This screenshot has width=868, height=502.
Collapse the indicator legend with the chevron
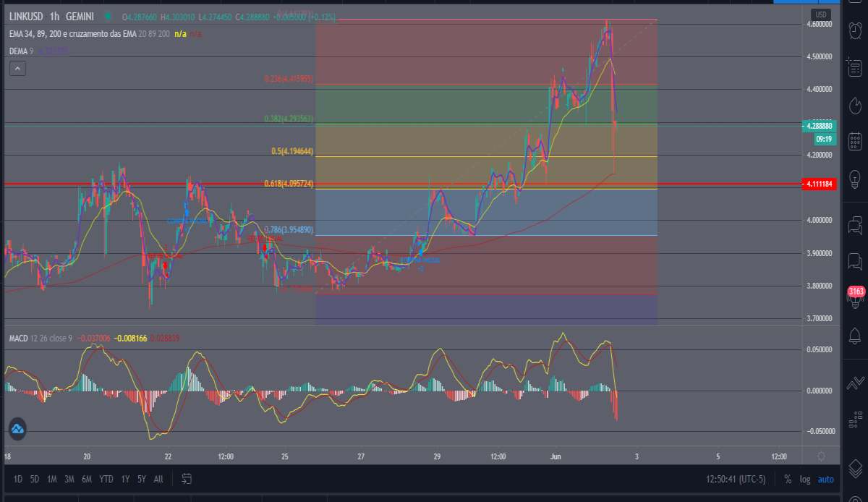[x=17, y=69]
